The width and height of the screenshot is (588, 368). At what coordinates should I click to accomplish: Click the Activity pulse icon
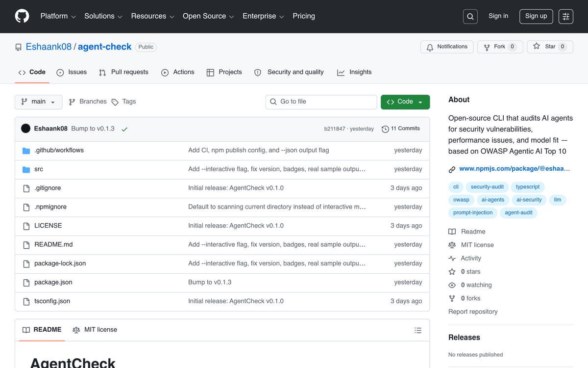(x=452, y=259)
